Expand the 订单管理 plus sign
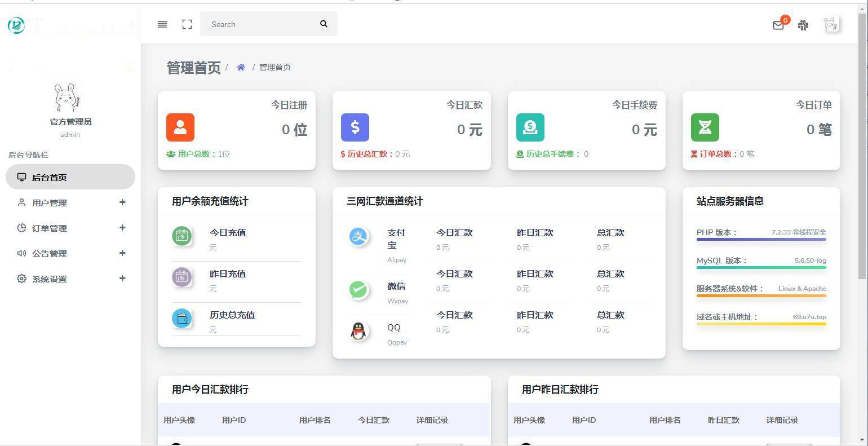 pos(122,228)
